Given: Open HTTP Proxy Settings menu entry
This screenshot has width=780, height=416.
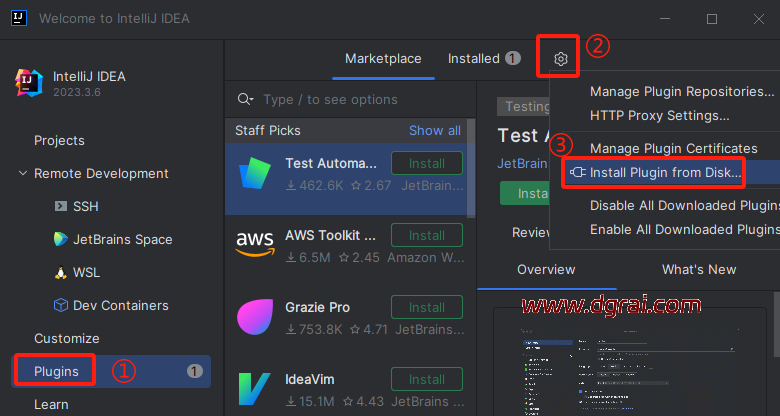Looking at the screenshot, I should (x=659, y=115).
